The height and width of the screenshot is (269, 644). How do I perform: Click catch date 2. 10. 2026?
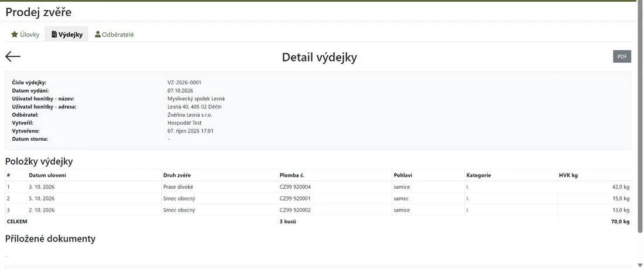tap(42, 210)
